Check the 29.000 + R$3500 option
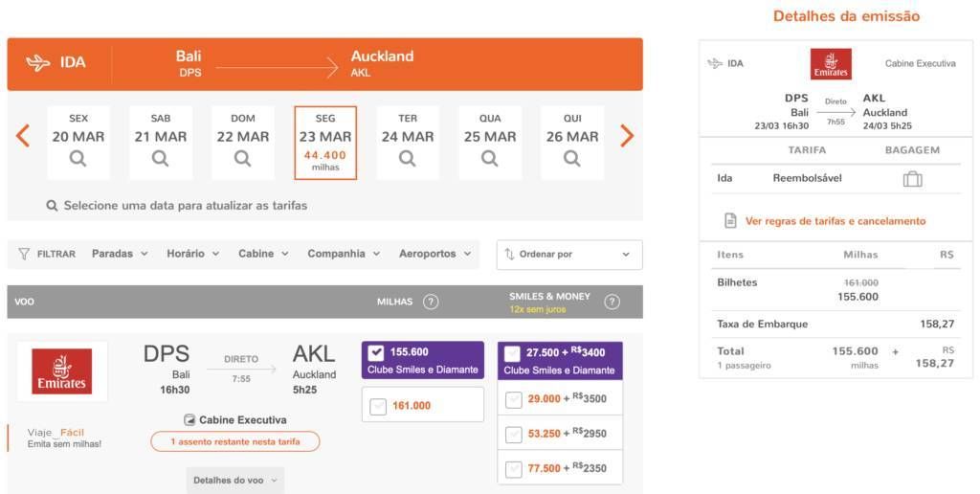This screenshot has width=980, height=494. tap(514, 399)
